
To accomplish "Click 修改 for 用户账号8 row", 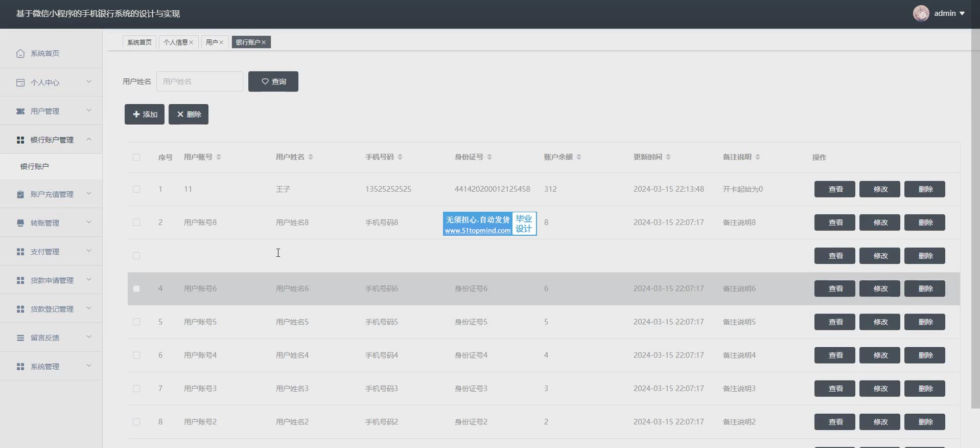I will click(x=880, y=222).
